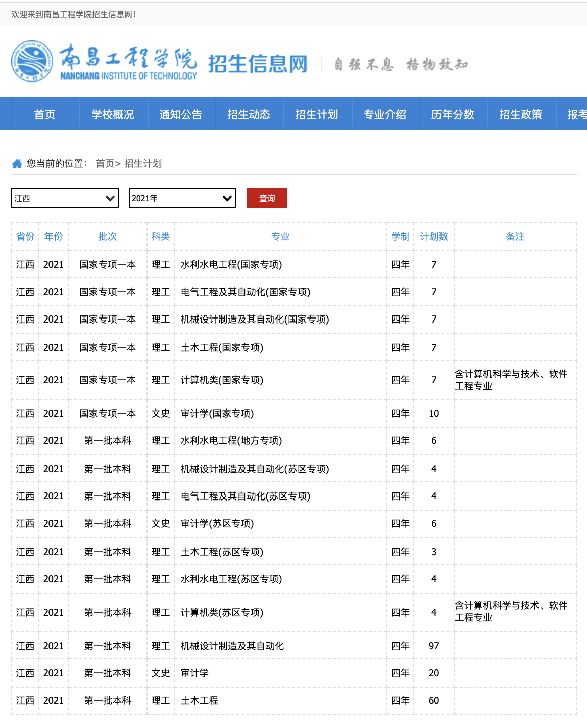Open 招生政策 in navigation bar
587x728 pixels.
point(520,114)
